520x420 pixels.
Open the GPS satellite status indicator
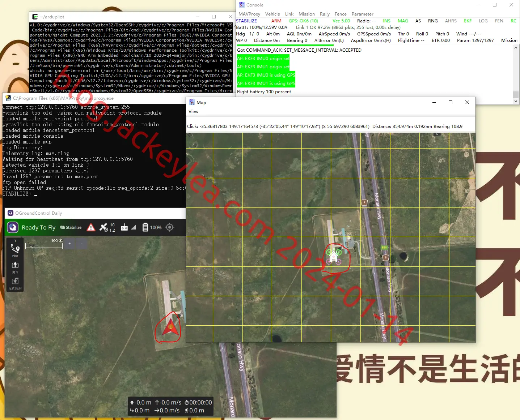tap(107, 227)
